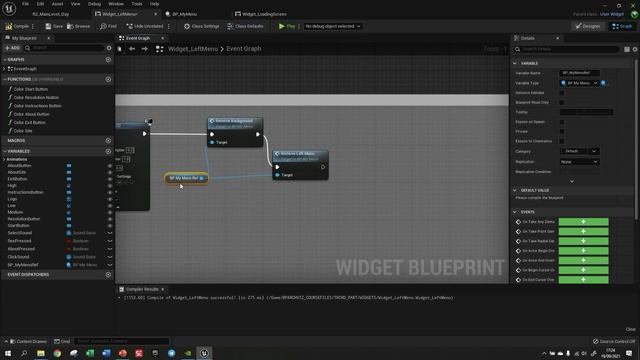Toggle Expose to Cinematics checkbox
This screenshot has width=640, height=360.
562,141
